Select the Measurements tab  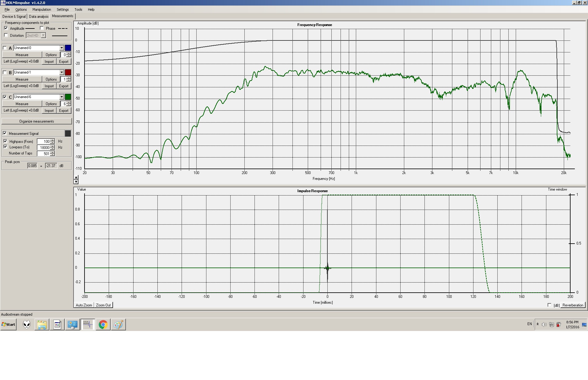[62, 16]
